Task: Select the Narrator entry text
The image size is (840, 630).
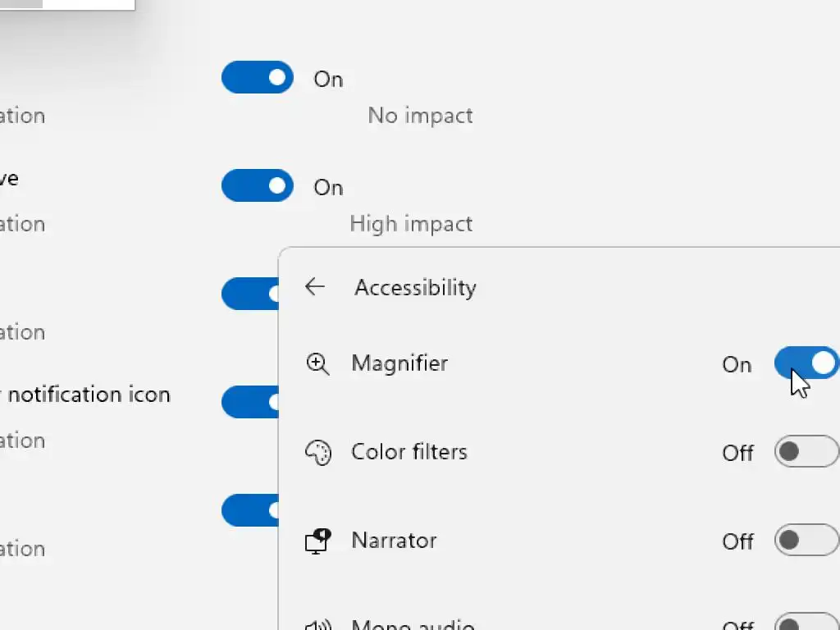Action: click(x=394, y=541)
